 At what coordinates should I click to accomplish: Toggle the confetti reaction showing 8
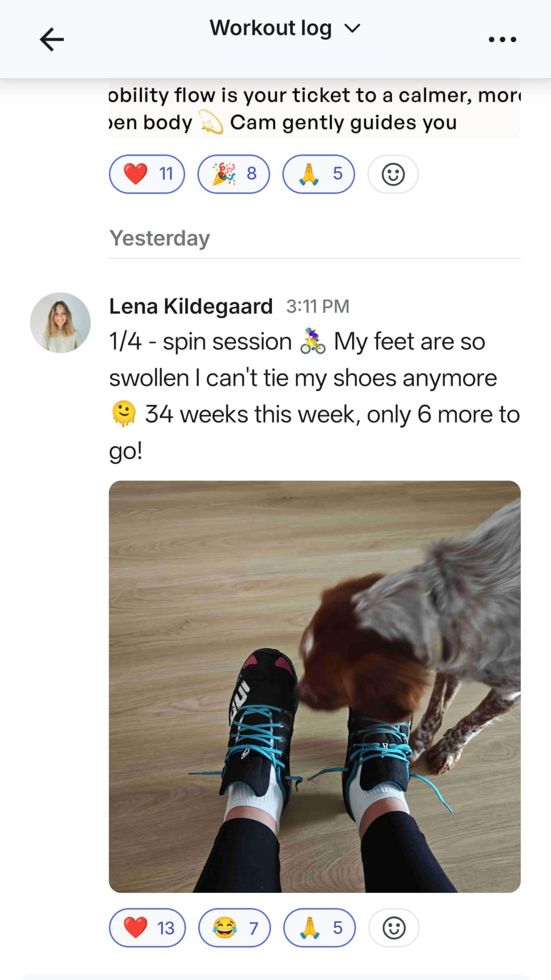(233, 174)
